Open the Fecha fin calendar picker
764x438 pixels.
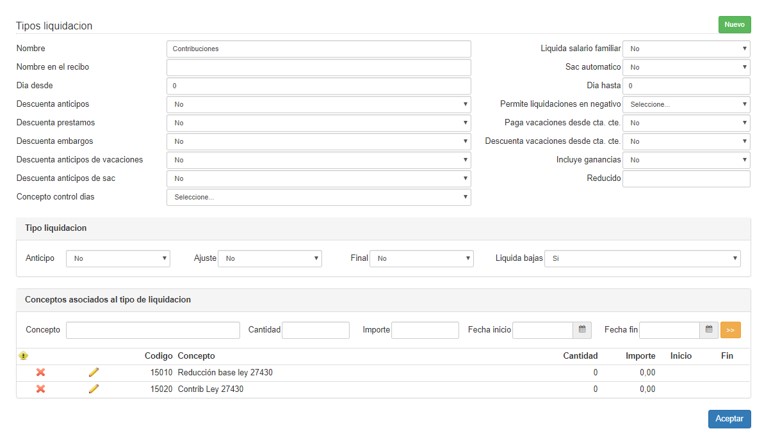pos(708,330)
